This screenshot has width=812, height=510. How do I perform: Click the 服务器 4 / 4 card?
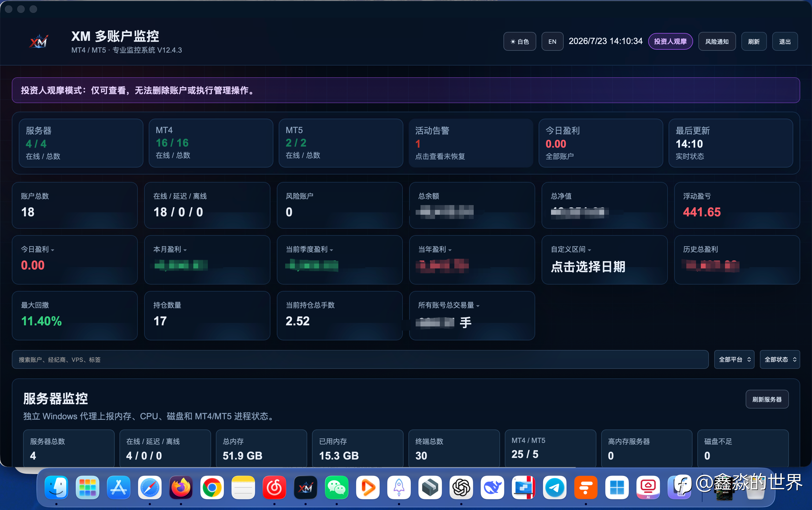(x=81, y=143)
